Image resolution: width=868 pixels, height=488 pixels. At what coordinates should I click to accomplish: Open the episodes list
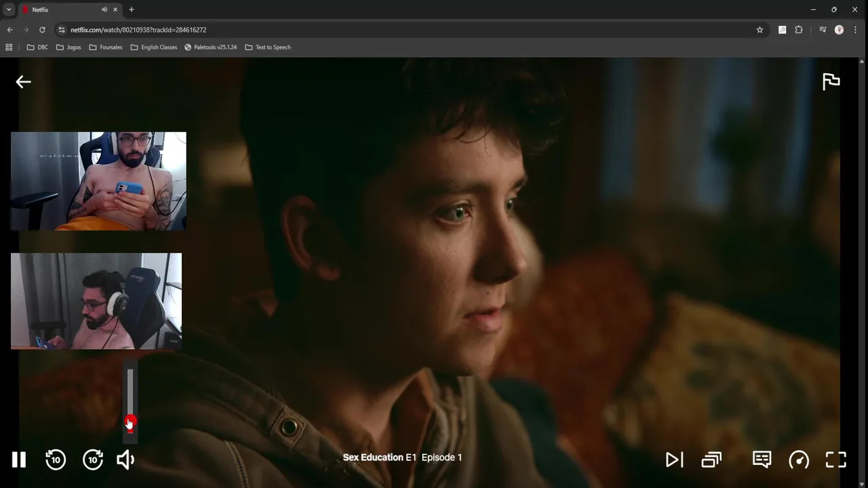pos(711,460)
